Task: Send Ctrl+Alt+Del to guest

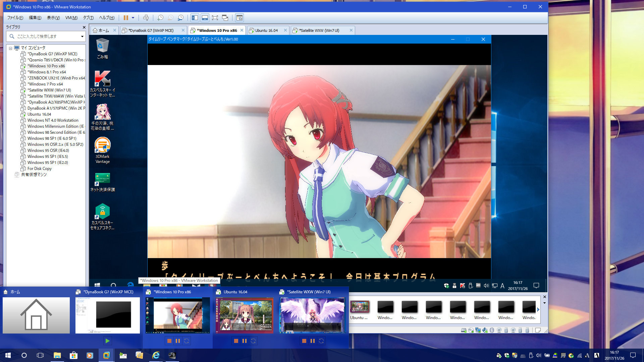Action: coord(146,18)
